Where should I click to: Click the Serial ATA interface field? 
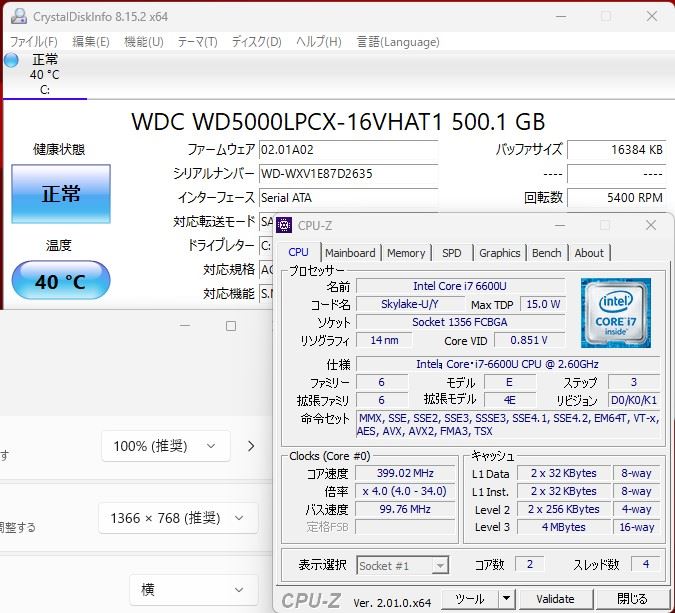click(348, 198)
